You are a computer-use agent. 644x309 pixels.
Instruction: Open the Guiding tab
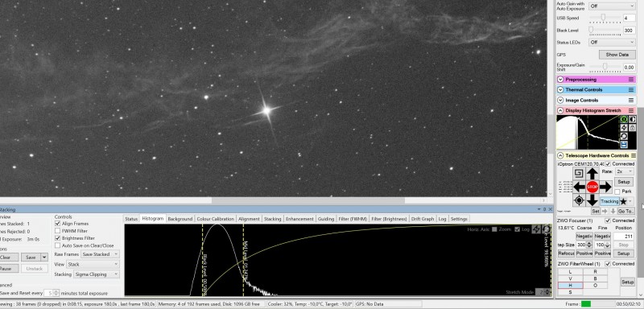[326, 219]
